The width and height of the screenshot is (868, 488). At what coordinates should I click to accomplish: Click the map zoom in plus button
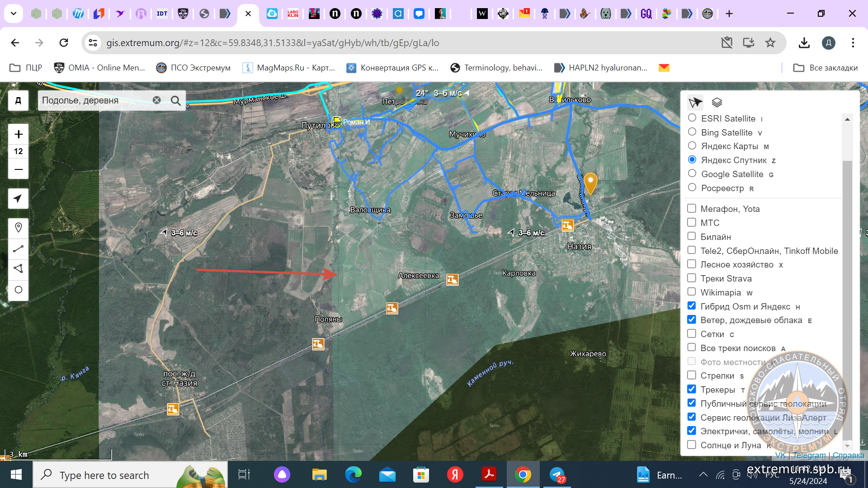[x=19, y=134]
